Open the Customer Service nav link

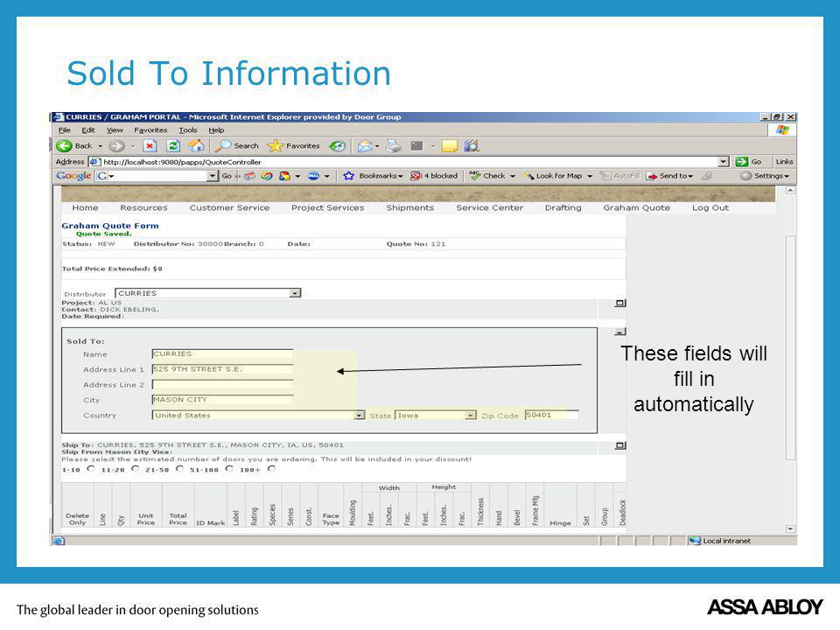229,207
